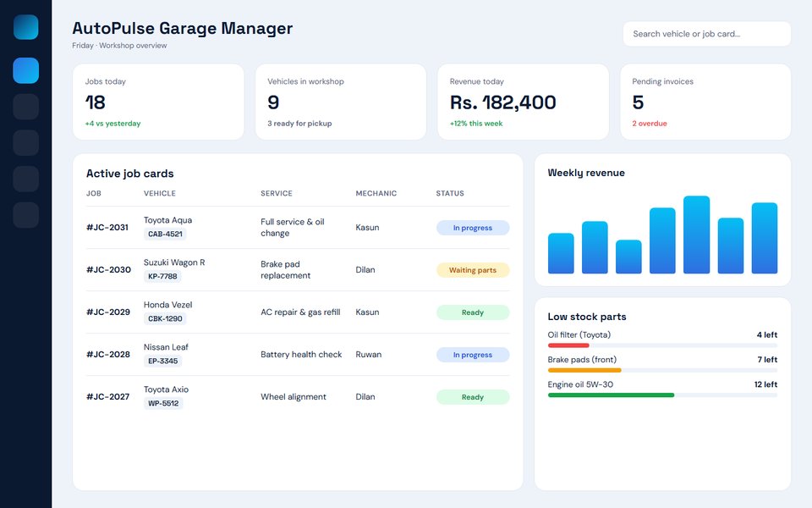Click Full service & oil change
The width and height of the screenshot is (812, 508).
(x=293, y=228)
